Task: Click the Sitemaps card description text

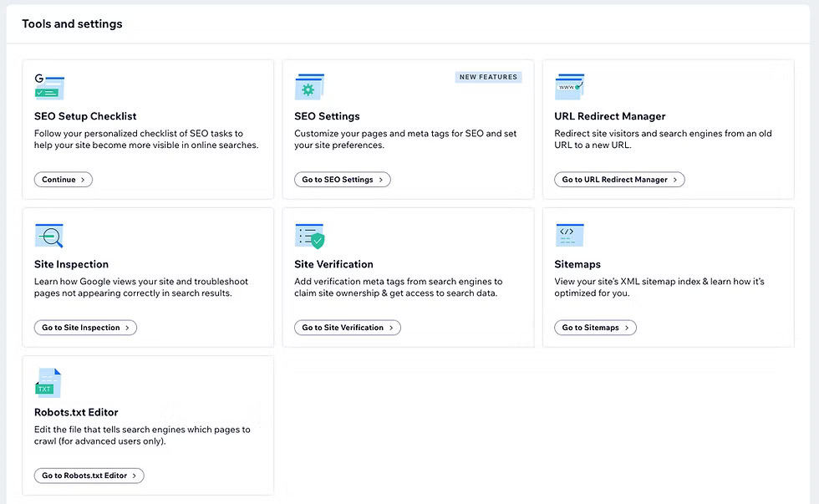Action: (x=659, y=288)
